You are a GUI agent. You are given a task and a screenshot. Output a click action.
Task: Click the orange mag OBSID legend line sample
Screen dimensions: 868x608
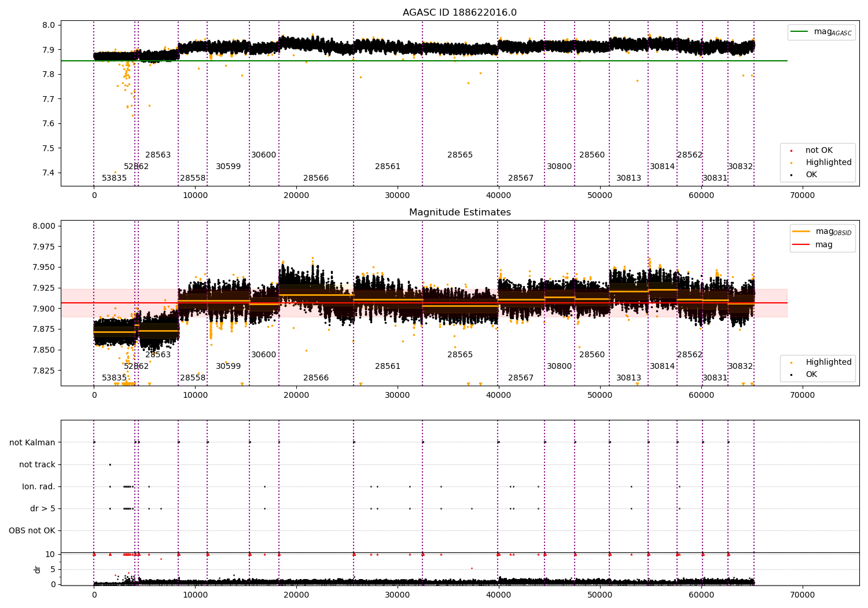pos(801,232)
